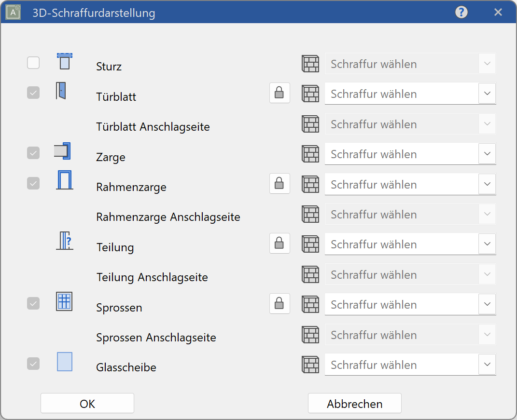Toggle the Sprossen checkbox

pyautogui.click(x=33, y=303)
